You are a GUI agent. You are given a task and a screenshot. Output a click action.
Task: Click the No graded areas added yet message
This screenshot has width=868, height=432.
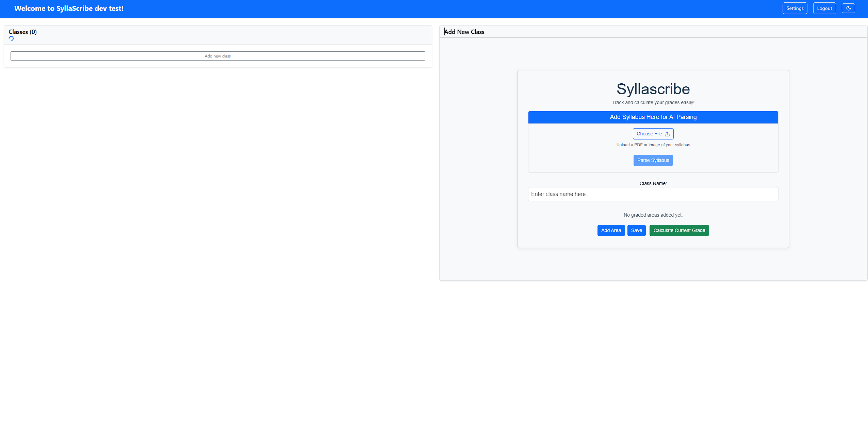coord(653,215)
